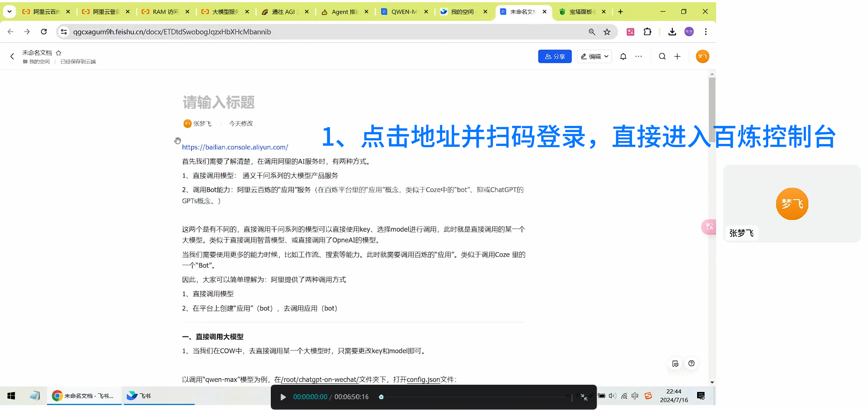Search within Feishu document
Viewport: 868px width, 410px height.
point(662,56)
